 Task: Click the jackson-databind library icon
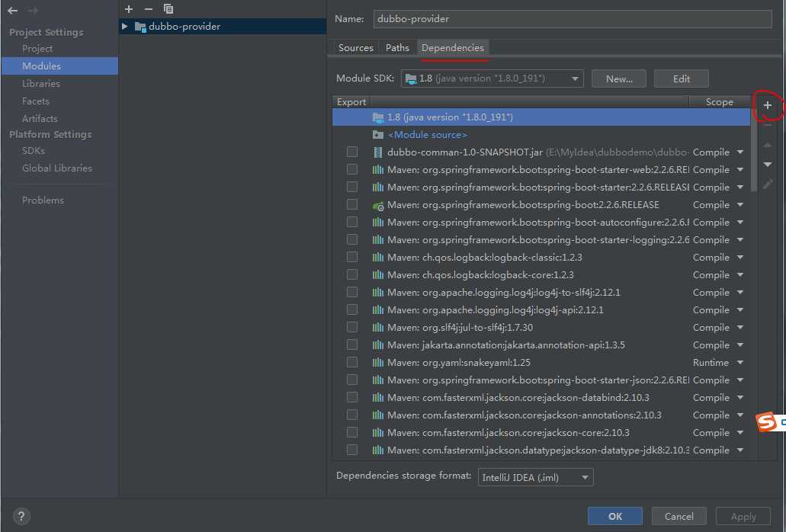[x=378, y=398]
